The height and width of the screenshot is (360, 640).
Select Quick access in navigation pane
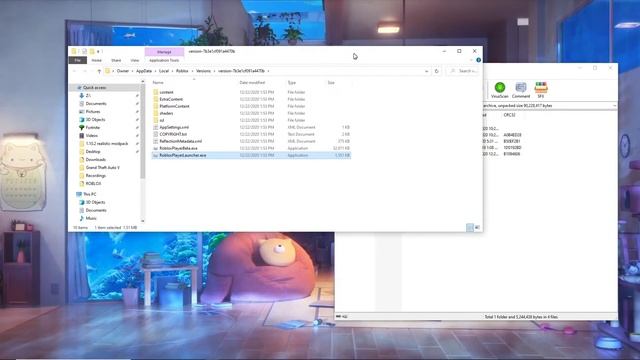(x=94, y=88)
